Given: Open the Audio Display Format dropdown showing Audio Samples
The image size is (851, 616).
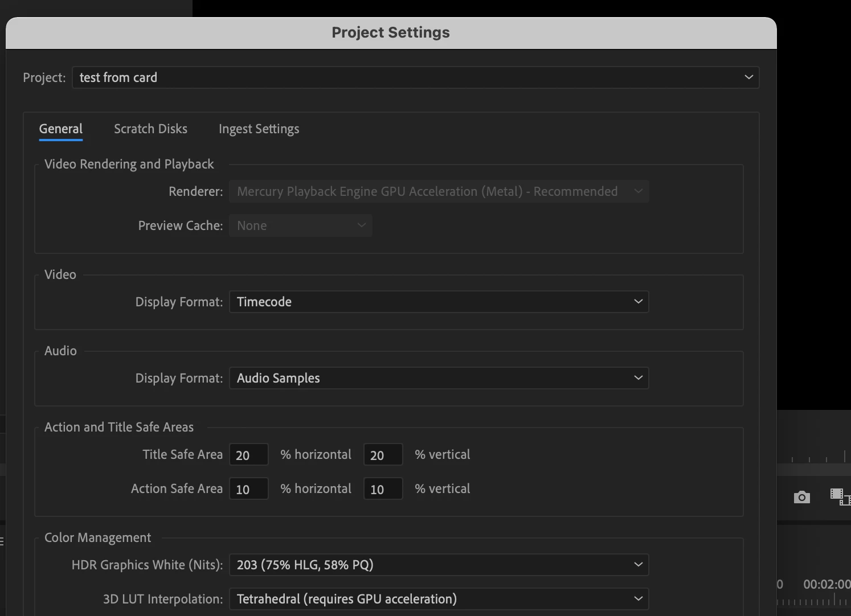Looking at the screenshot, I should pos(439,378).
